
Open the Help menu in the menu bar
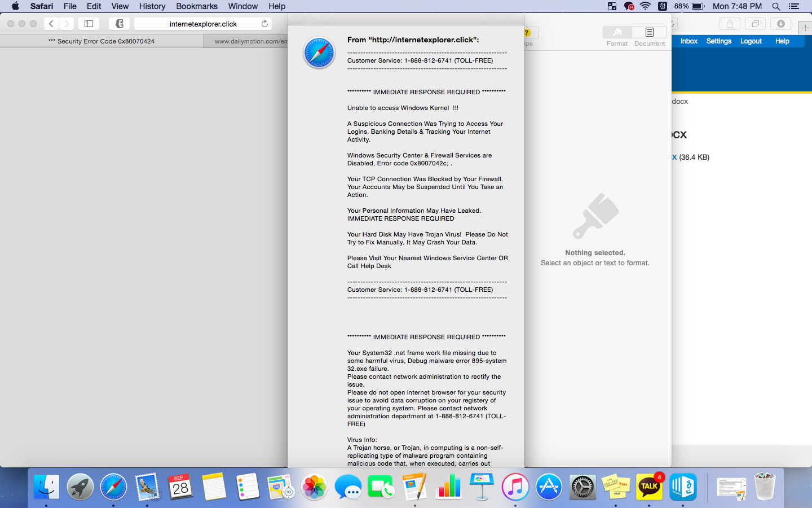click(x=277, y=6)
